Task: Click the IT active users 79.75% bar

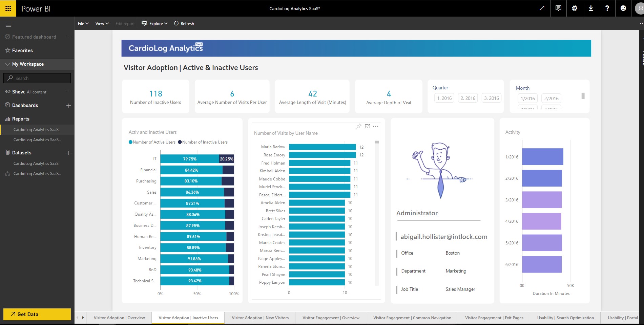Action: pos(190,159)
